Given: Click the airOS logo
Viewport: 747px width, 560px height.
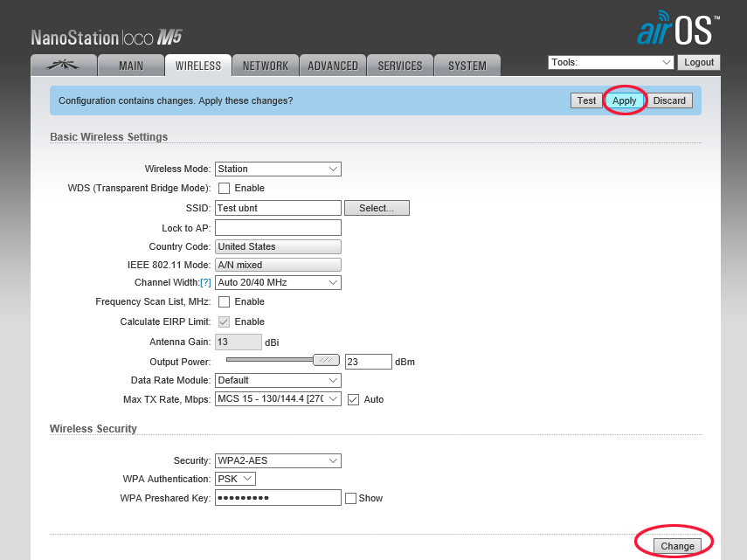Looking at the screenshot, I should click(678, 30).
